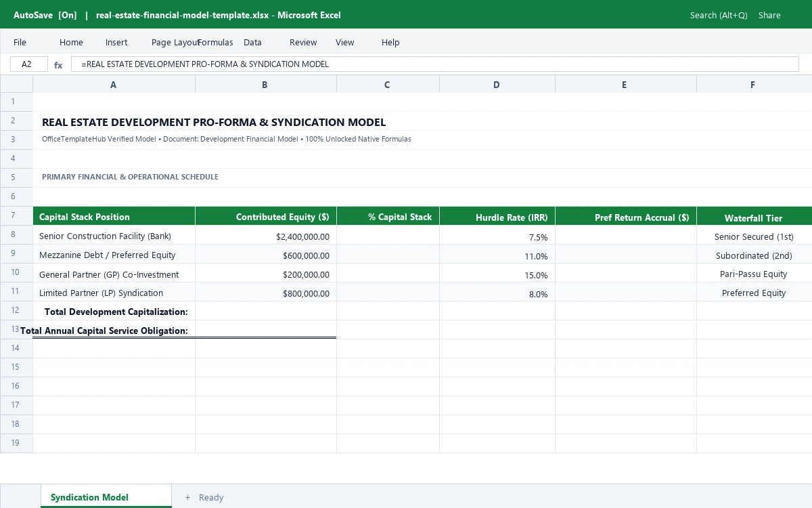Screen dimensions: 812x508
Task: Select the 15.0% hurdle rate cell
Action: pyautogui.click(x=497, y=273)
